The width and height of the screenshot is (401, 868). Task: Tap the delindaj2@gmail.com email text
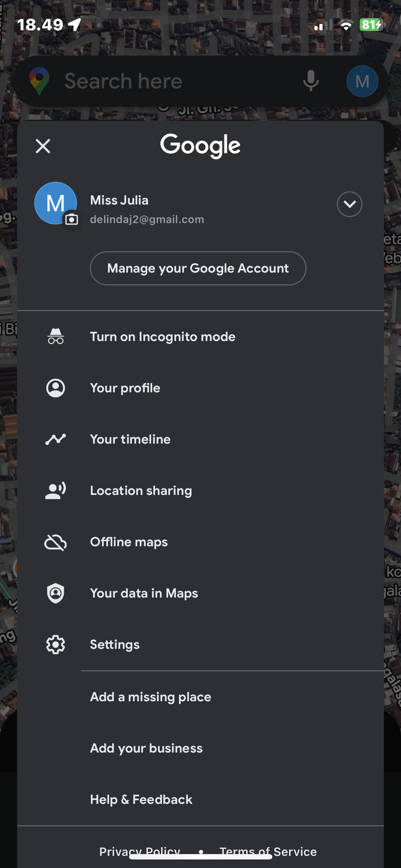(x=147, y=219)
